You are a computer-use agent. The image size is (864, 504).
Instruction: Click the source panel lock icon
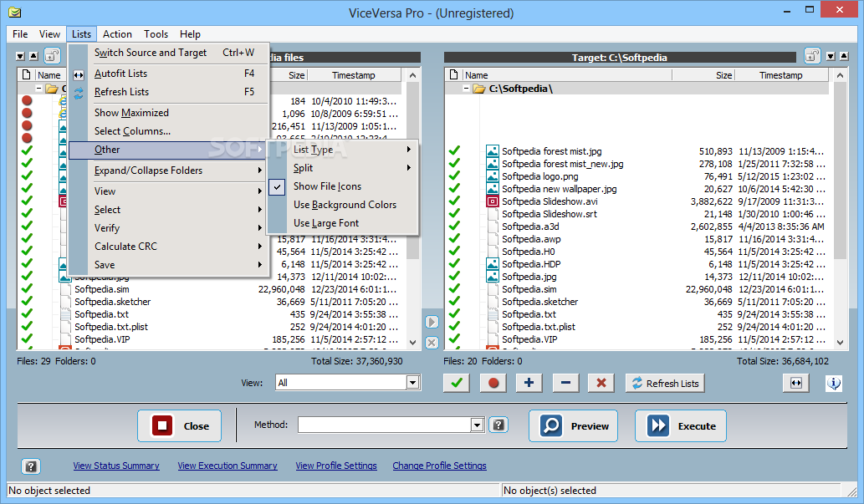coord(52,56)
